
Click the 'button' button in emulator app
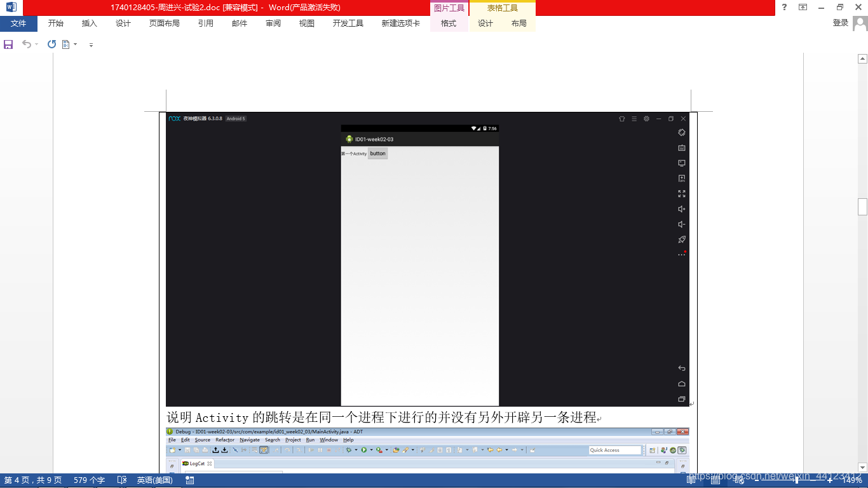pos(378,153)
